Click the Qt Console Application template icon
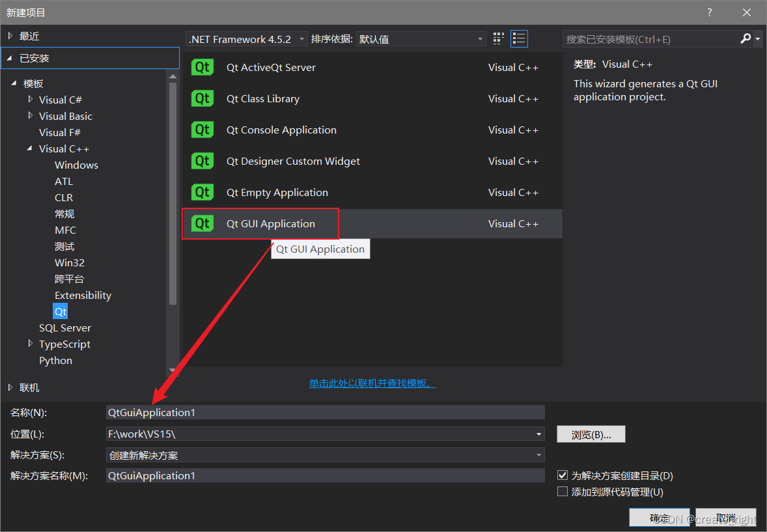Image resolution: width=767 pixels, height=532 pixels. click(x=202, y=130)
